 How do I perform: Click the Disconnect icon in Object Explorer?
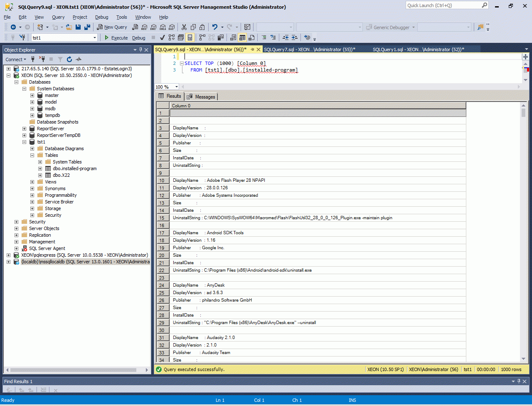coord(42,59)
